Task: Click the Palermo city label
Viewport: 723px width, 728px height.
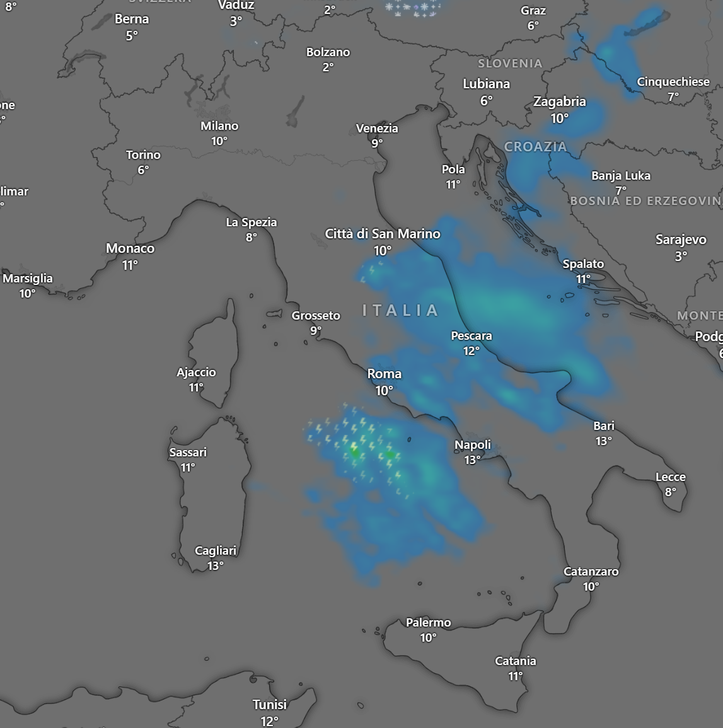Action: (428, 623)
